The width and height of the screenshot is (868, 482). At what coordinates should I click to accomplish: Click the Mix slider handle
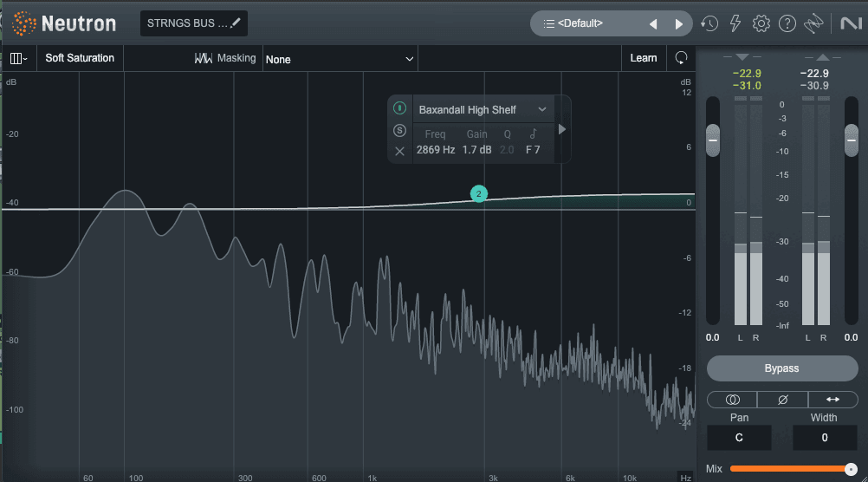tap(851, 469)
